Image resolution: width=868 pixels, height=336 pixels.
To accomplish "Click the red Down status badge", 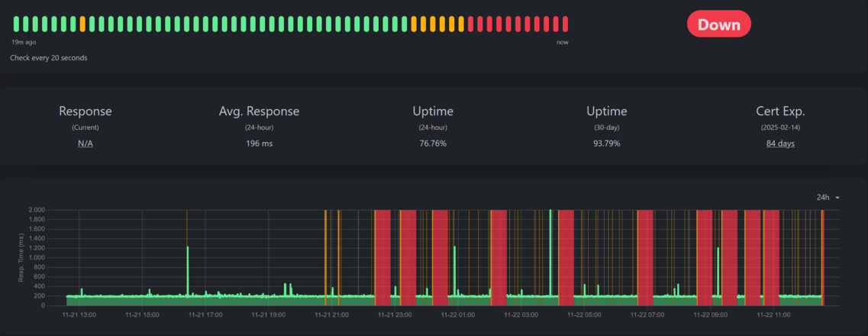I will tap(718, 24).
